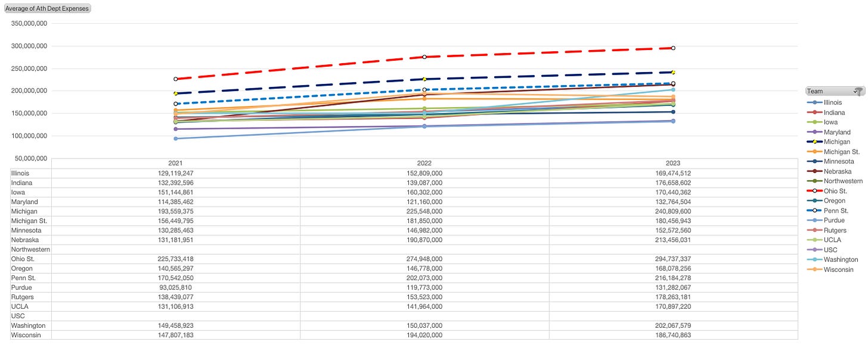The width and height of the screenshot is (868, 345).
Task: Select cell value 240,809,600
Action: coord(673,211)
